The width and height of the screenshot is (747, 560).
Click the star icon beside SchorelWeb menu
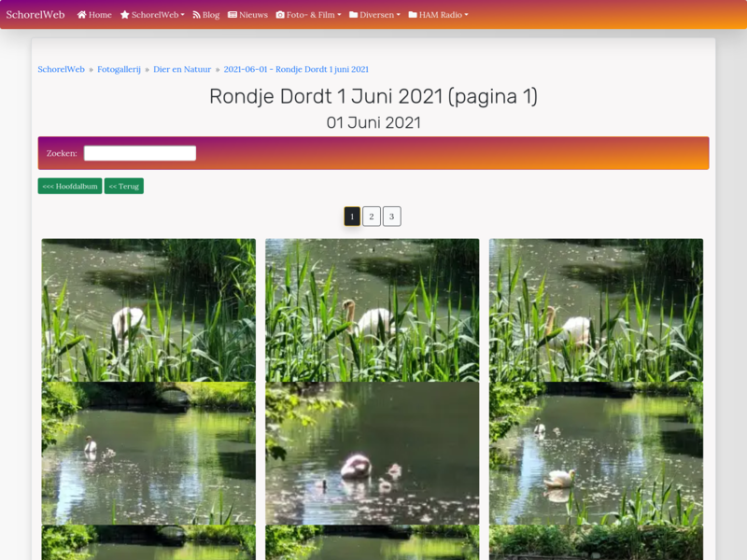coord(125,15)
